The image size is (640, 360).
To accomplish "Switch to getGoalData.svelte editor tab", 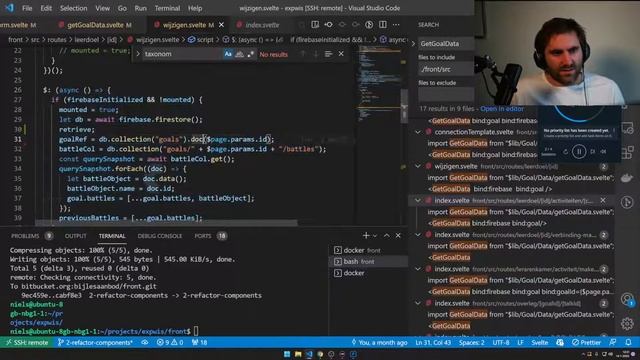I will pyautogui.click(x=95, y=25).
